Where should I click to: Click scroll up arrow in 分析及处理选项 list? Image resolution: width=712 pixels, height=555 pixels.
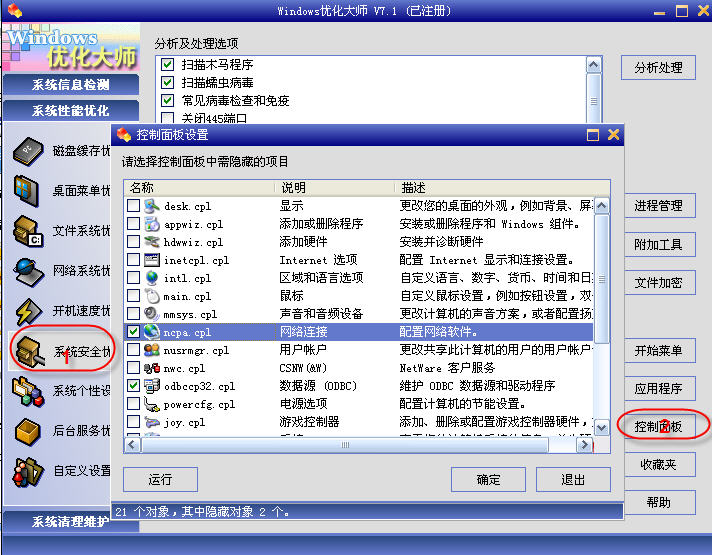(x=593, y=65)
